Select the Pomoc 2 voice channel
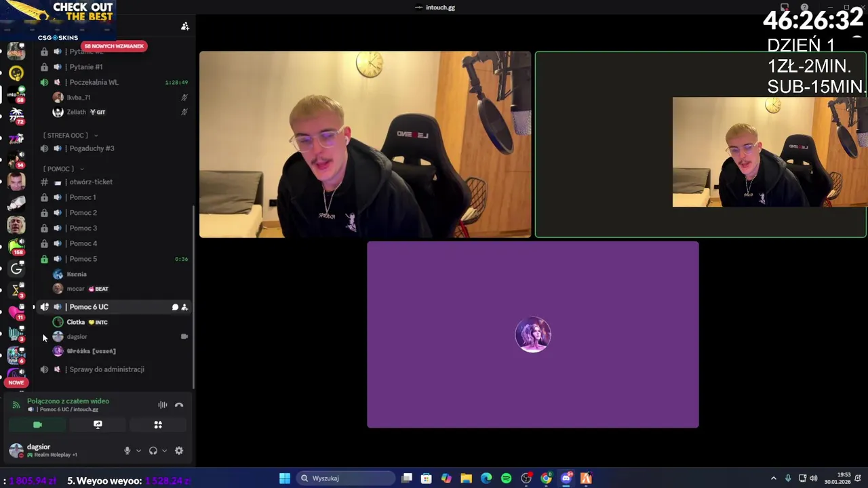868x488 pixels. pos(114,213)
